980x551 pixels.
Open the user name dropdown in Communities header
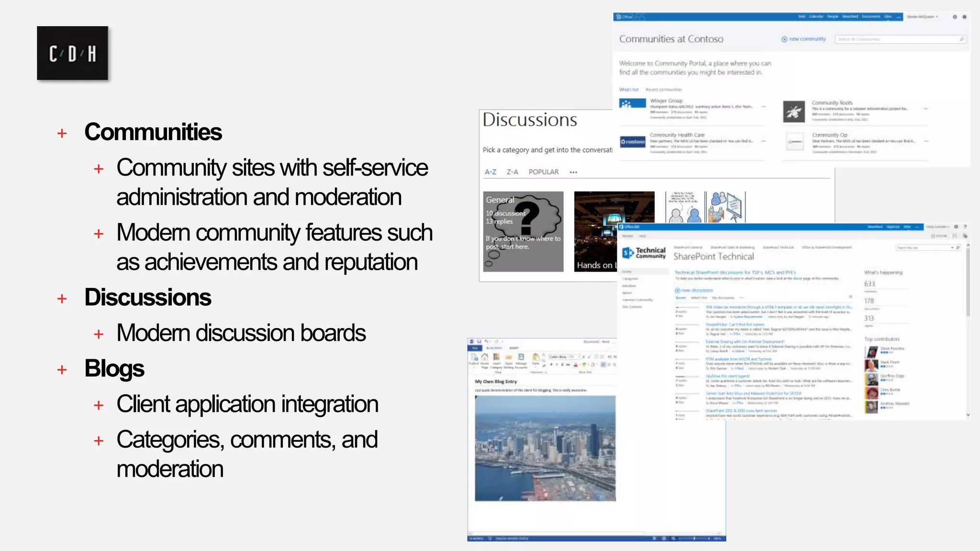coord(922,17)
